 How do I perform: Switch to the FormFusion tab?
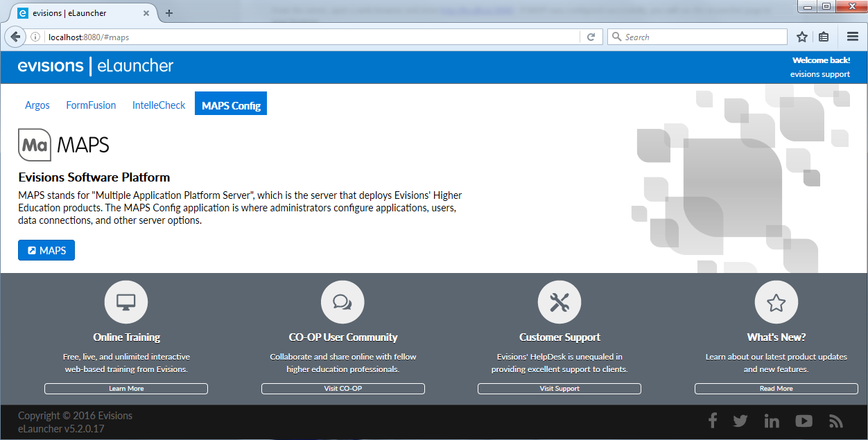click(x=91, y=105)
